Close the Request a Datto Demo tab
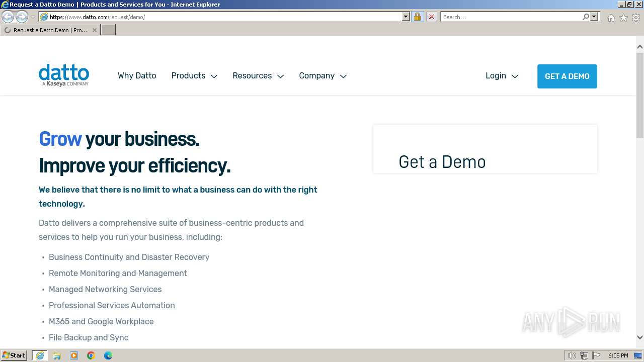Image resolution: width=644 pixels, height=362 pixels. point(95,30)
